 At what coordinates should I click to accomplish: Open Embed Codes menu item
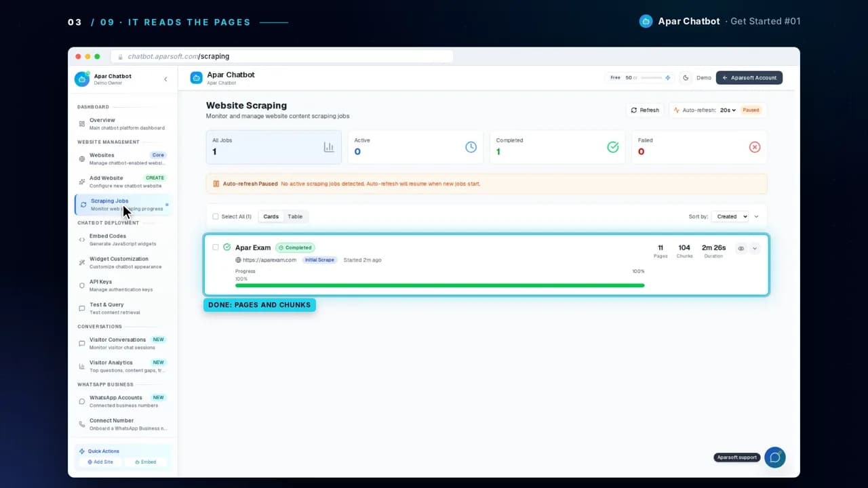point(123,240)
